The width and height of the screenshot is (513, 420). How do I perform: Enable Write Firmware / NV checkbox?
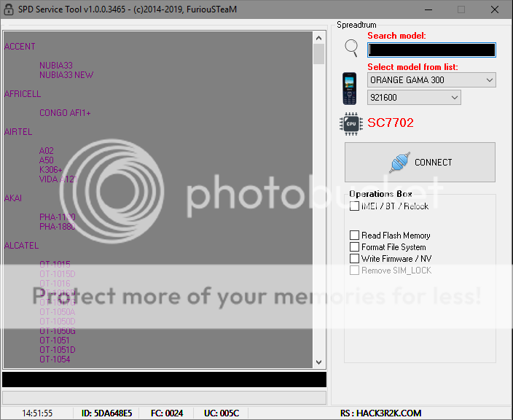click(354, 259)
